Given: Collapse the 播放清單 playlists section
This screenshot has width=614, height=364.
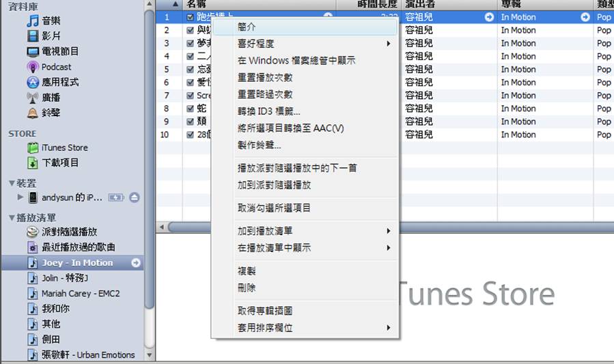Looking at the screenshot, I should (x=12, y=218).
